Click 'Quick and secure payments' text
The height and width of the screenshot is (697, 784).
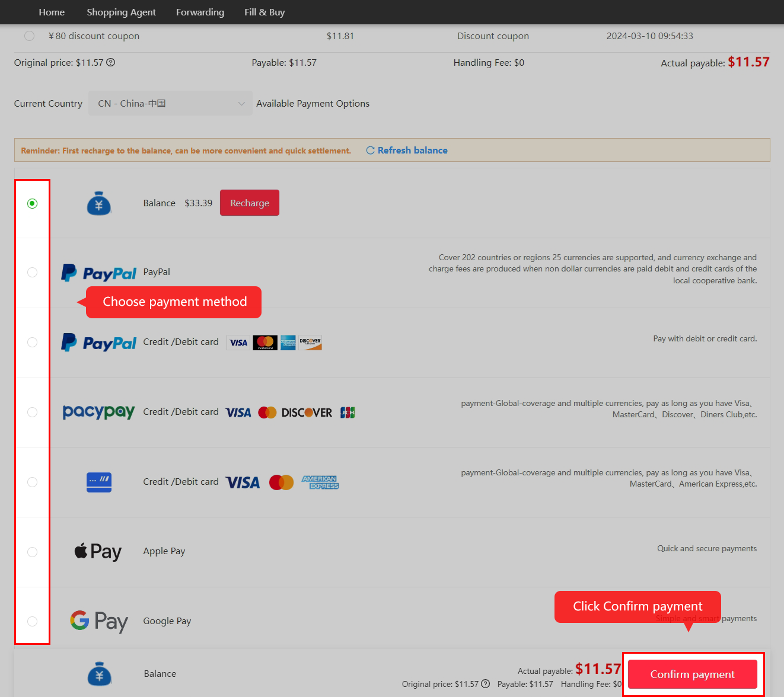(707, 548)
